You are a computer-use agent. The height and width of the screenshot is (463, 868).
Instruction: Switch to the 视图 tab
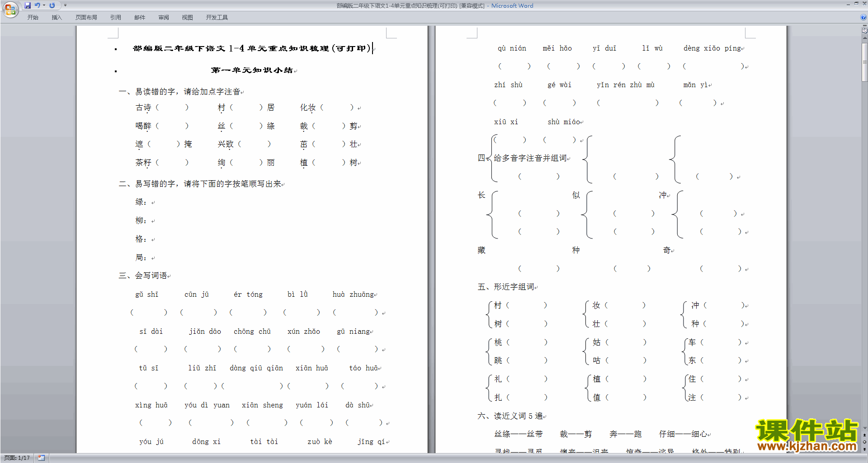[188, 18]
